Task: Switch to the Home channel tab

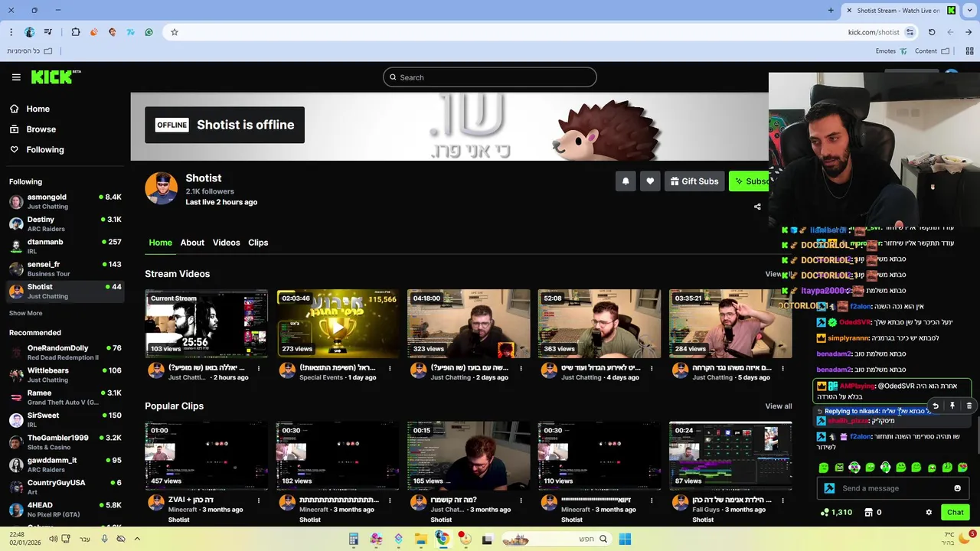Action: click(160, 243)
